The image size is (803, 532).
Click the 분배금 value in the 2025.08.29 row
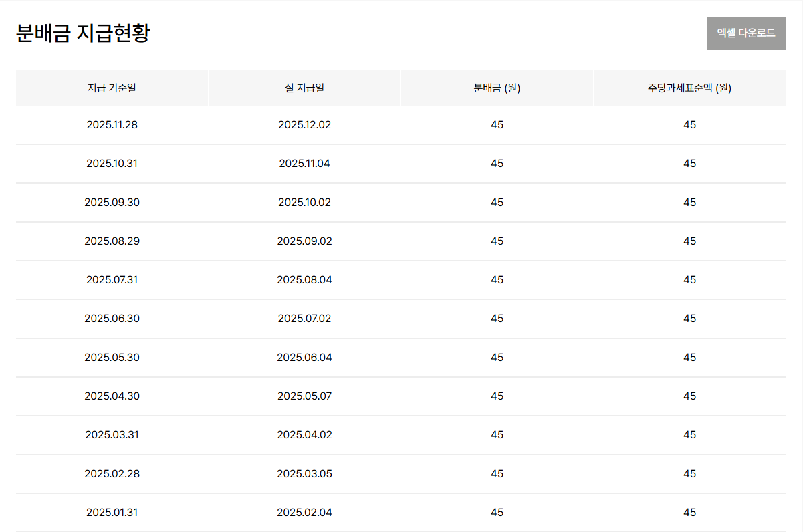point(497,241)
